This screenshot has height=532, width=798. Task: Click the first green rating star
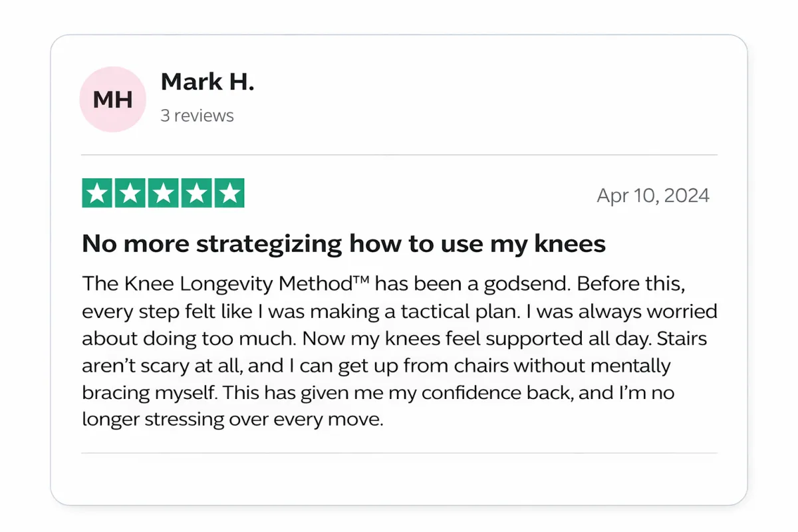coord(98,194)
